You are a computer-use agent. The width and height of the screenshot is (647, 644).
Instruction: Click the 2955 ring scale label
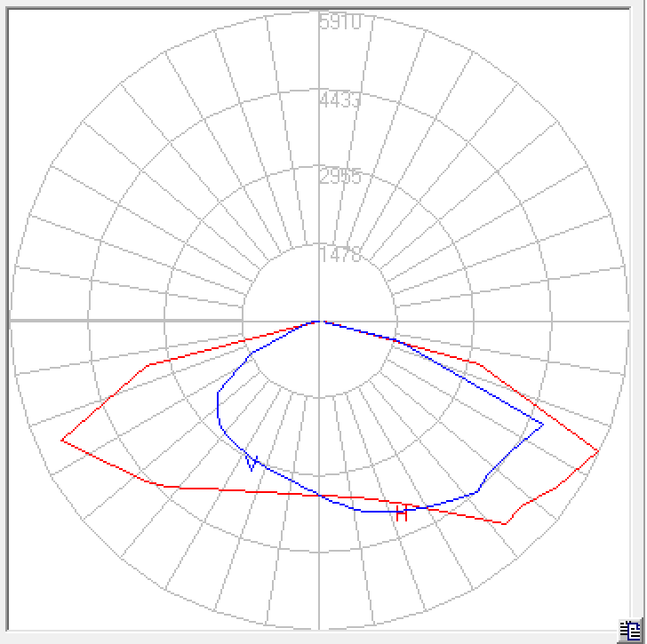pos(340,177)
